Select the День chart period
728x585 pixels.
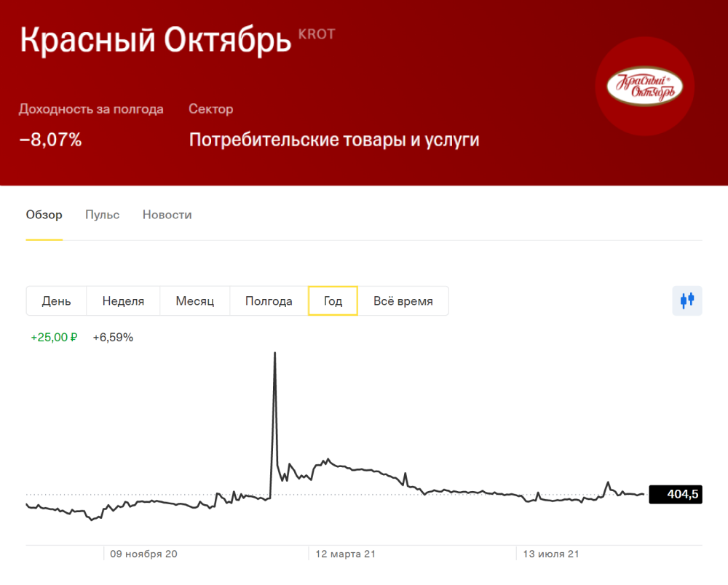click(x=56, y=301)
